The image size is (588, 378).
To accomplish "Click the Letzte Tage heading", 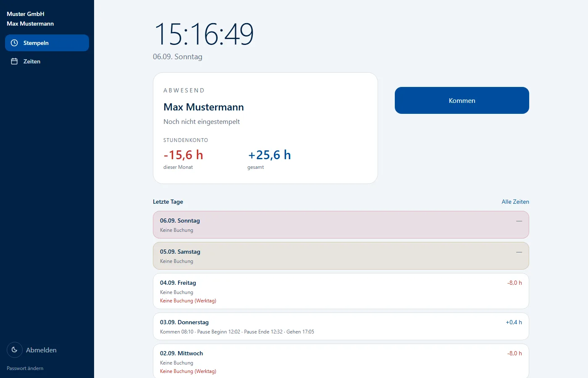I will (168, 202).
